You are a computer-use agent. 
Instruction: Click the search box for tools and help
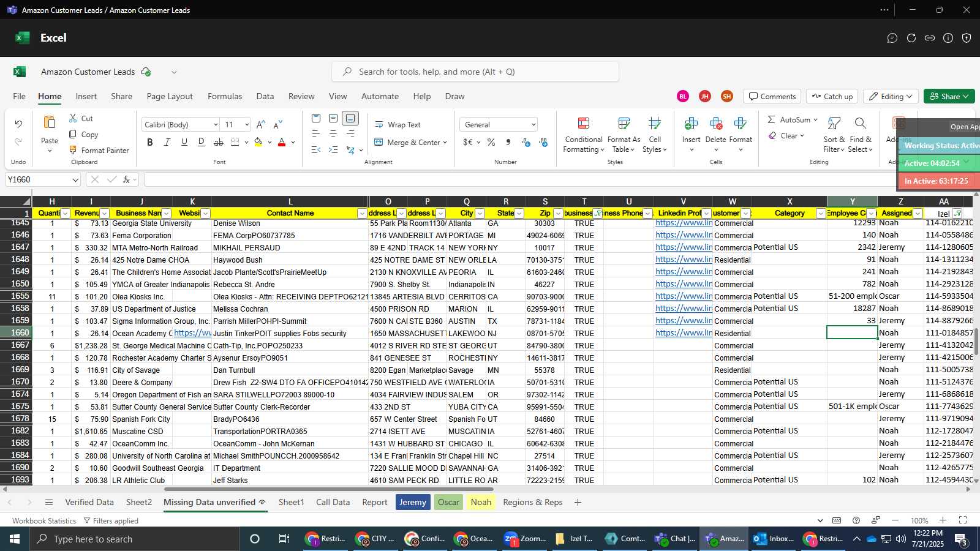click(475, 72)
